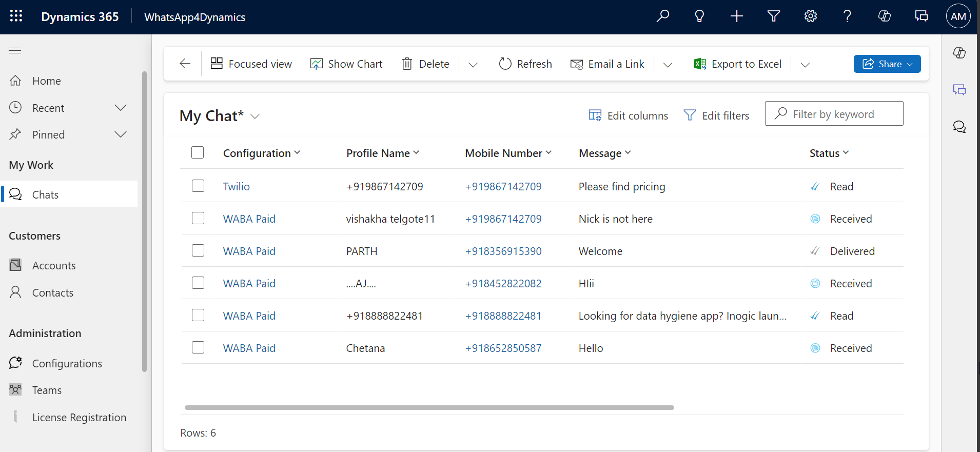Click mobile number +918356915390 link
This screenshot has width=980, height=452.
[503, 251]
